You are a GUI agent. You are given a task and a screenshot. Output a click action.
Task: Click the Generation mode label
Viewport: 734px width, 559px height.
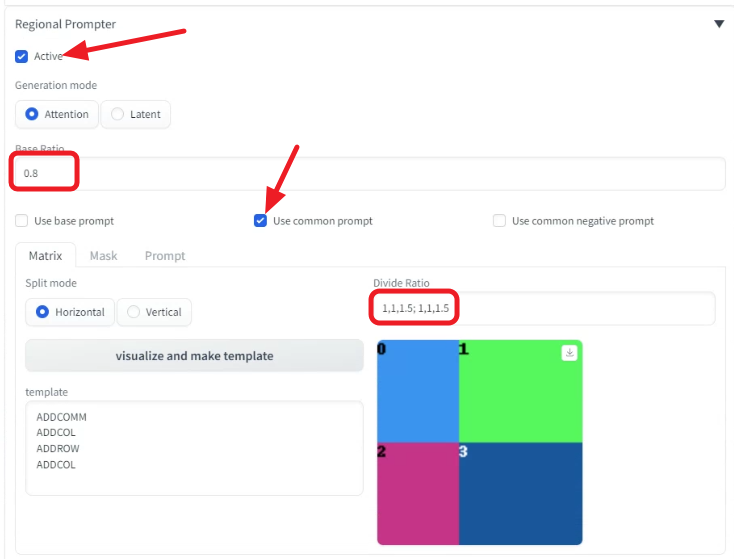click(56, 85)
